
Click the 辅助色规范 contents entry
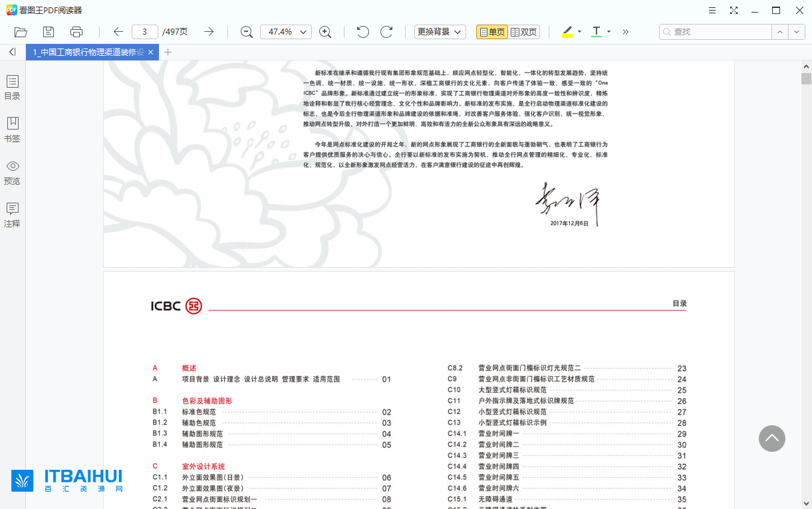[x=199, y=423]
